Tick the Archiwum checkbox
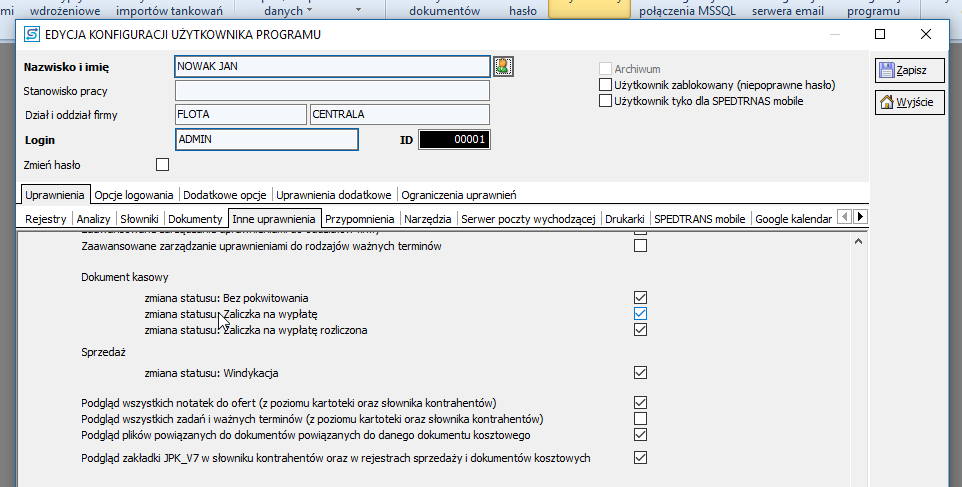Screen dimensions: 962x487 pos(606,69)
